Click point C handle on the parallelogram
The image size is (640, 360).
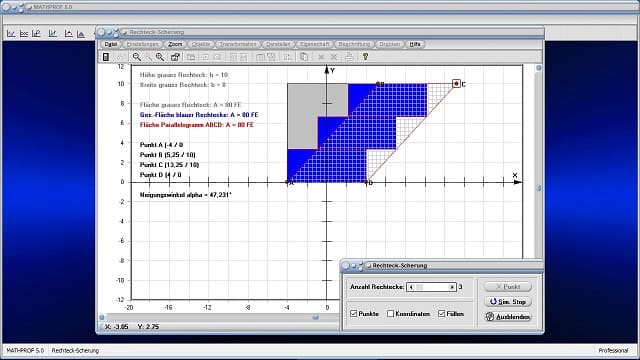click(456, 84)
